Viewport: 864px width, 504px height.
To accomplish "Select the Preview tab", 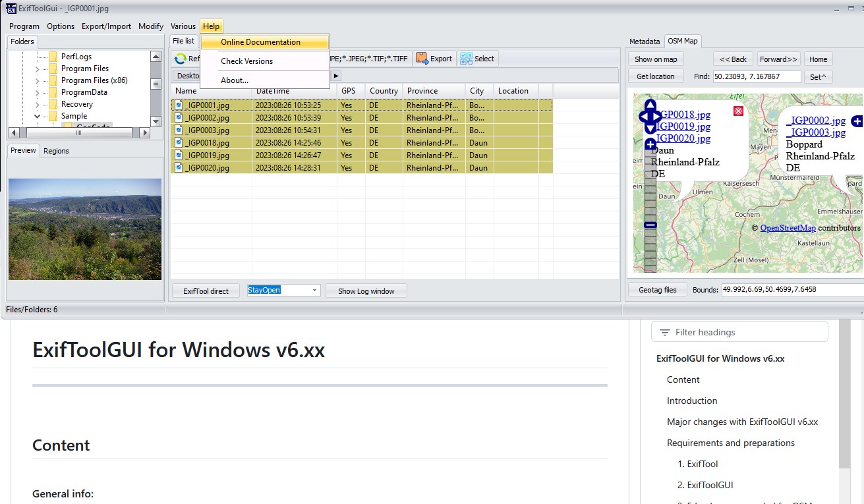I will click(x=23, y=150).
